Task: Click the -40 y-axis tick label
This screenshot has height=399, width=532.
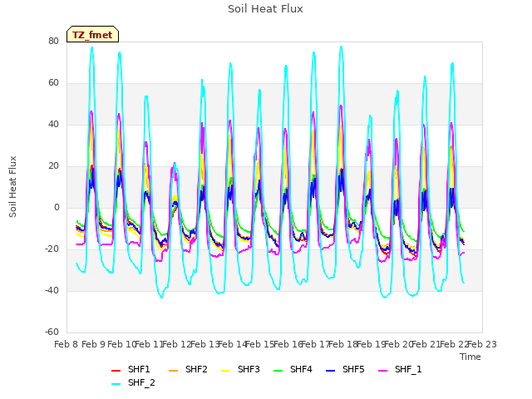Action: tap(52, 290)
